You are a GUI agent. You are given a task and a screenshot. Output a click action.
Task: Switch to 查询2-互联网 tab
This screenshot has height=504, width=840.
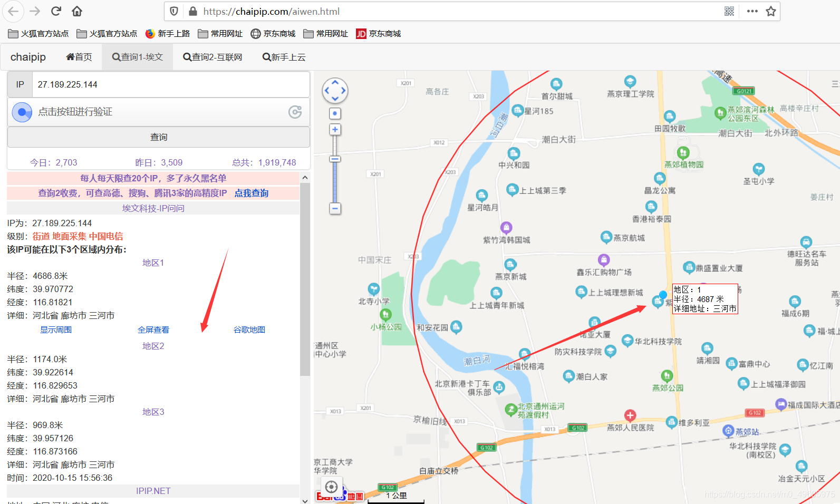tap(213, 57)
